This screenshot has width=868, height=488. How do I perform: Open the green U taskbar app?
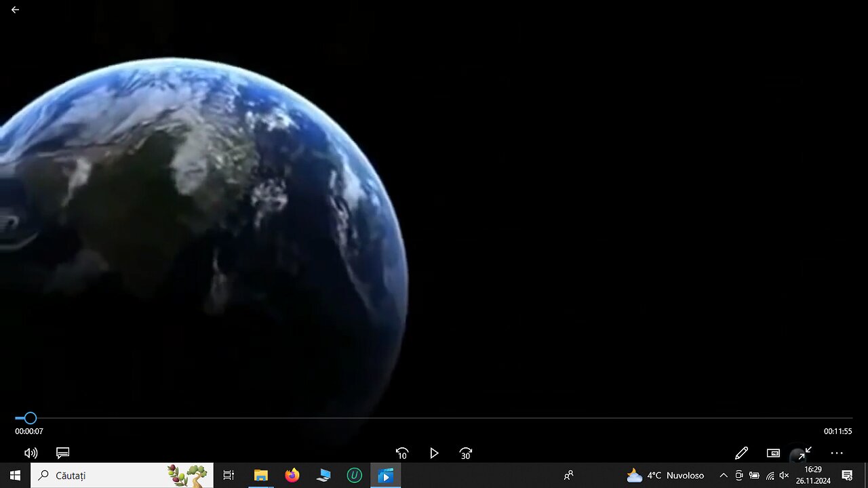tap(354, 475)
